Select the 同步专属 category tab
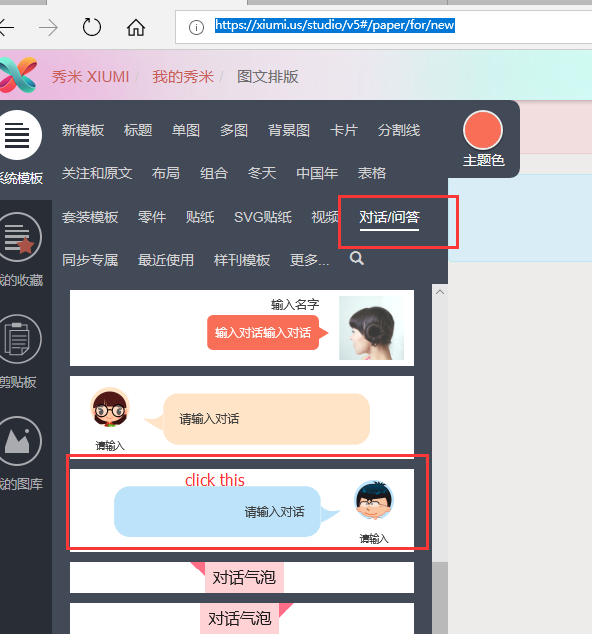The width and height of the screenshot is (592, 634). point(90,260)
